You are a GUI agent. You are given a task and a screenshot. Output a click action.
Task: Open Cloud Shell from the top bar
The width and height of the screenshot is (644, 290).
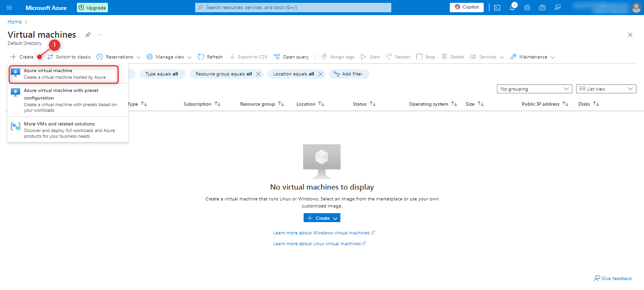(x=497, y=8)
